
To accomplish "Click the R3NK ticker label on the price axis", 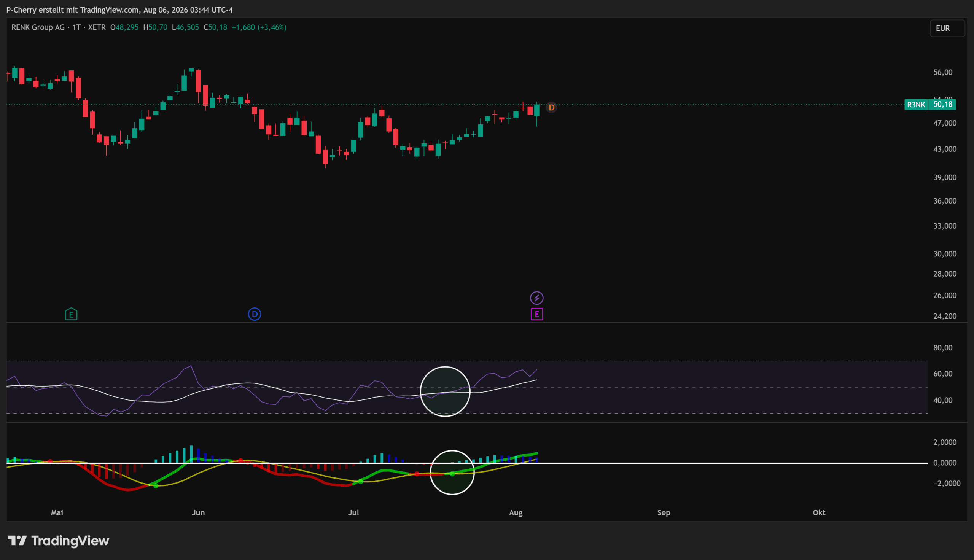I will point(916,105).
